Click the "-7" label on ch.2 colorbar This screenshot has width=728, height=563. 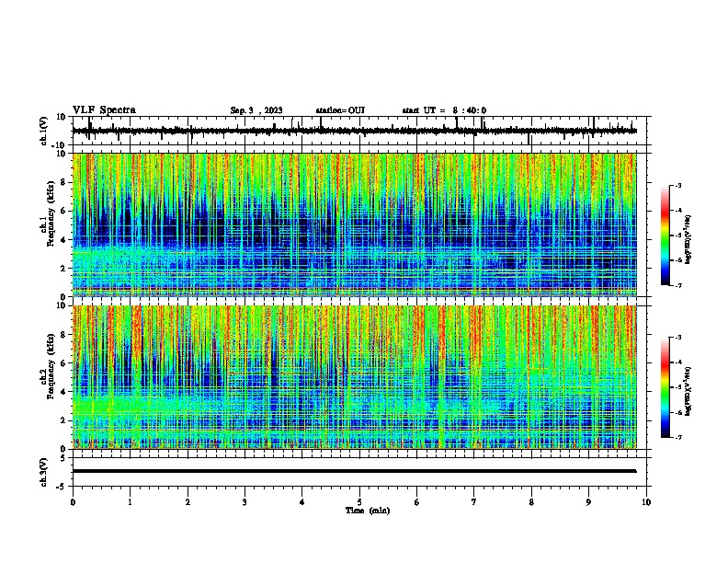coord(677,437)
